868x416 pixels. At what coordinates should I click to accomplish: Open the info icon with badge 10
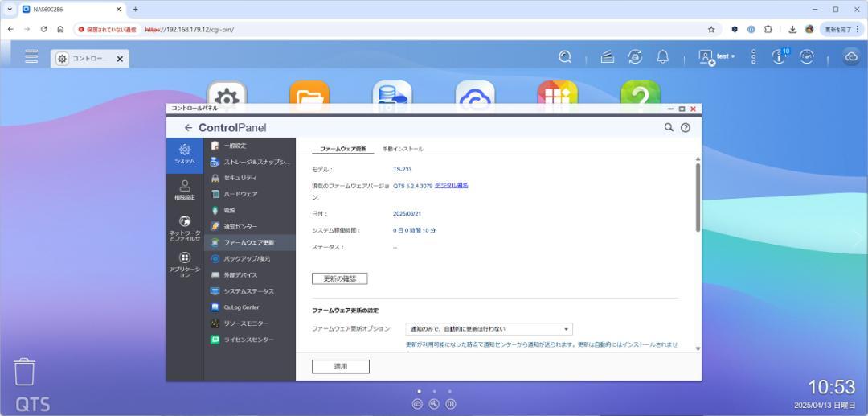pyautogui.click(x=780, y=56)
